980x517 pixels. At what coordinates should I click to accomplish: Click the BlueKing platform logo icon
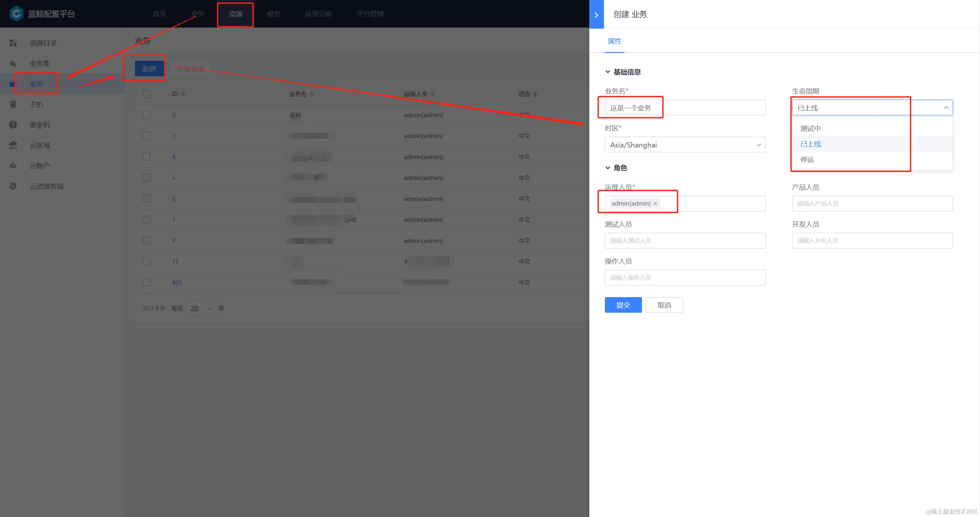(16, 14)
